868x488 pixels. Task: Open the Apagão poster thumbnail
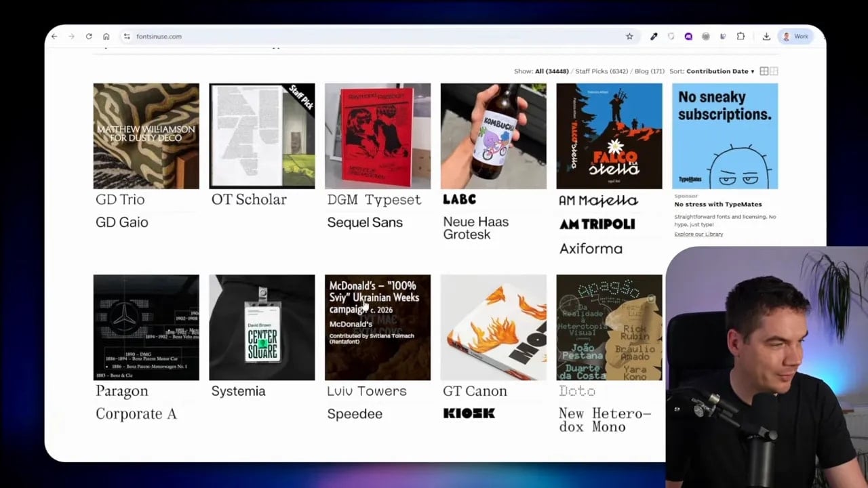tap(609, 327)
